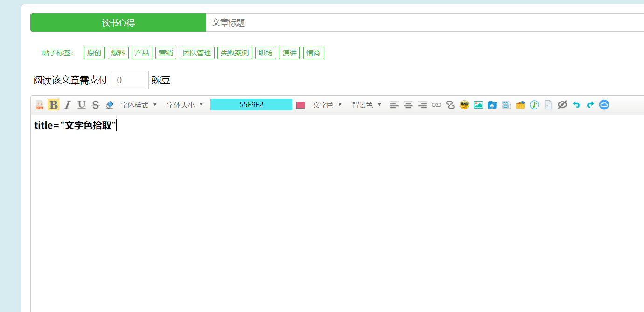Open the 文字色 dropdown

click(x=327, y=105)
